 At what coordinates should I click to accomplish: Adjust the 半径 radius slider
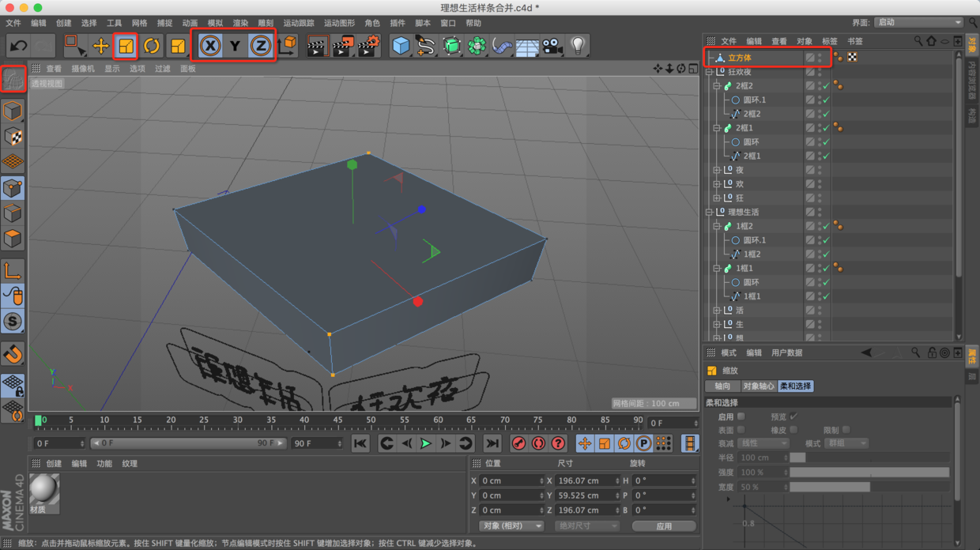pyautogui.click(x=869, y=458)
